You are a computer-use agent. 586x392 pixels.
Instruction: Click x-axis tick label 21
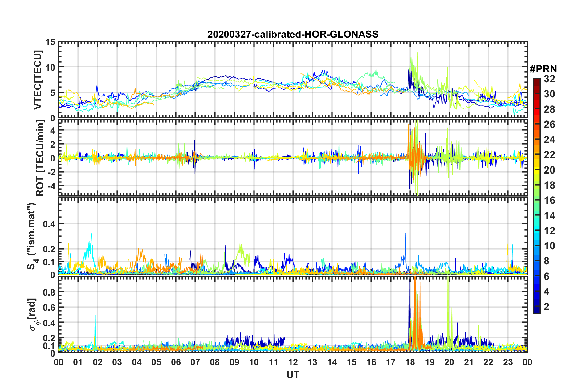click(x=469, y=362)
